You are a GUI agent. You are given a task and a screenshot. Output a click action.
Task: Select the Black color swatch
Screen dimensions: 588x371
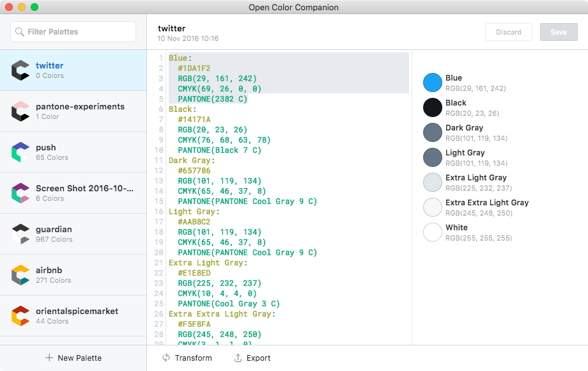(433, 107)
